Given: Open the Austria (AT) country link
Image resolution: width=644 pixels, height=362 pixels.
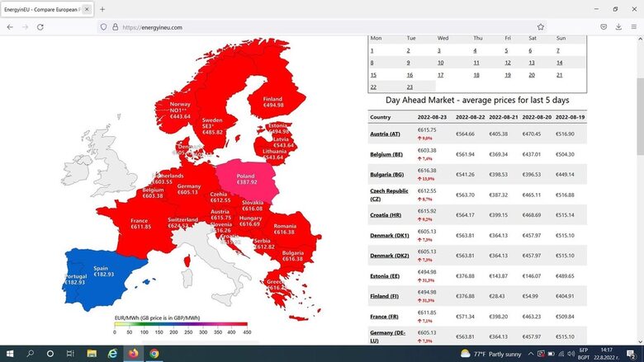Looking at the screenshot, I should pos(385,134).
